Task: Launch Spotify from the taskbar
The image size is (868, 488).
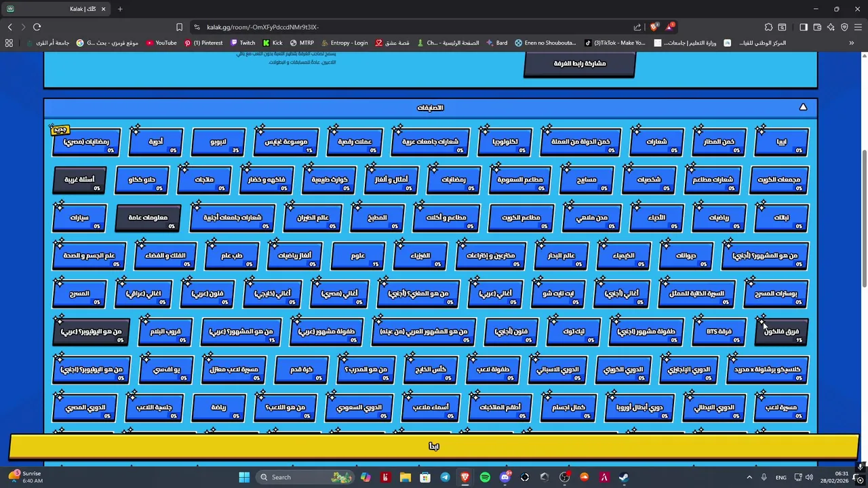Action: (485, 477)
